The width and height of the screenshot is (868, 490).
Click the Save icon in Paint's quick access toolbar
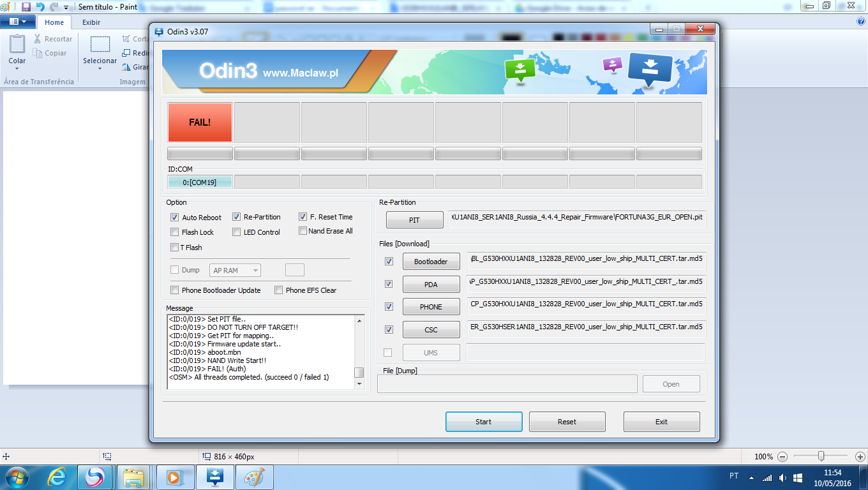(26, 6)
